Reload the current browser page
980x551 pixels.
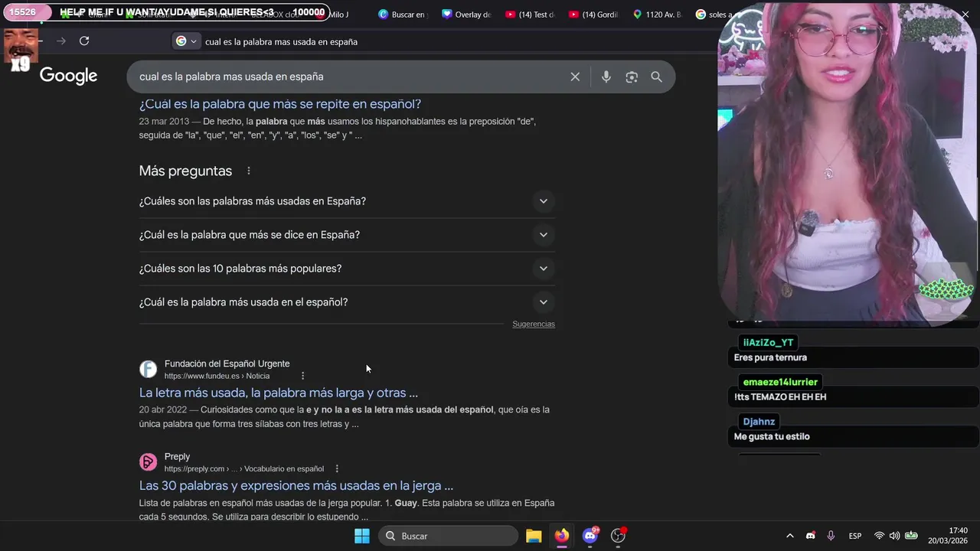coord(84,41)
